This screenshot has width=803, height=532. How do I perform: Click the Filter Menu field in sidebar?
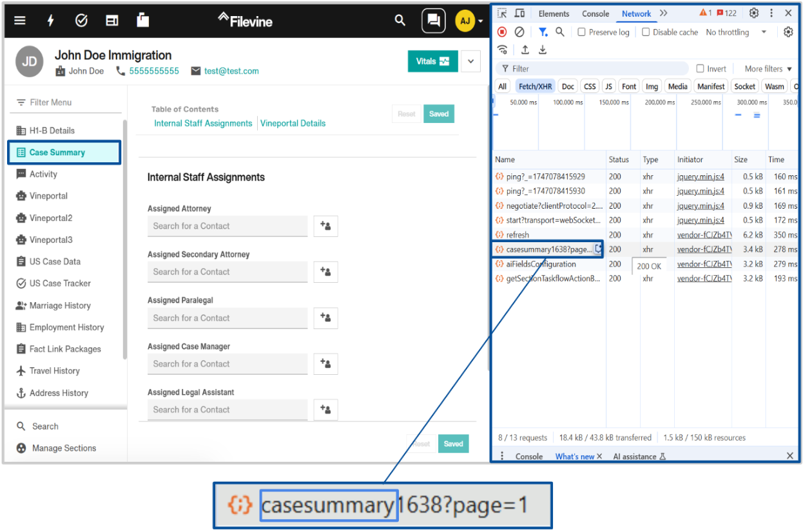point(66,102)
